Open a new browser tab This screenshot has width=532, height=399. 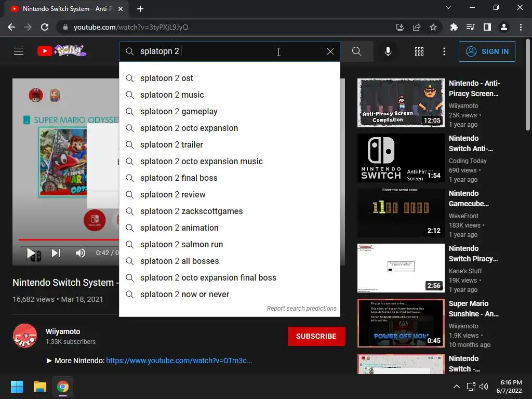(140, 9)
